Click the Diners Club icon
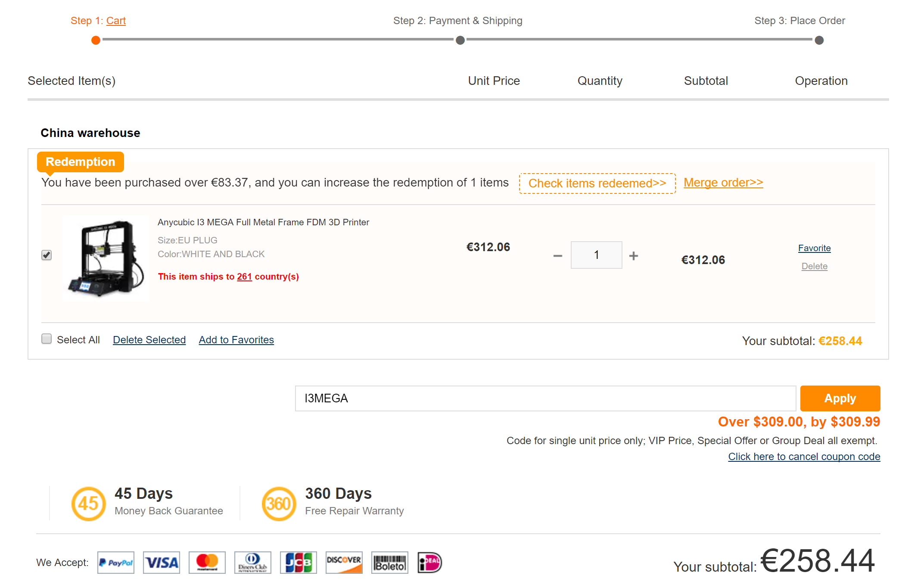899x588 pixels. point(252,562)
